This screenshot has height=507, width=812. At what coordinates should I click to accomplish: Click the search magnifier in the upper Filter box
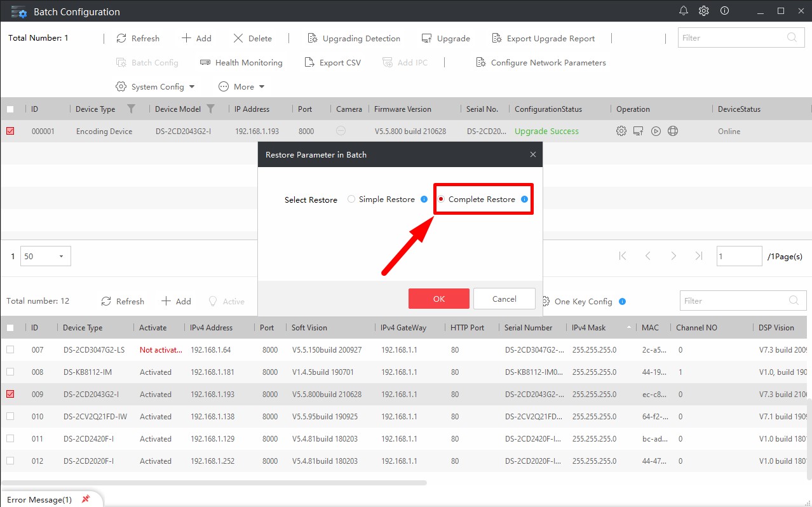(792, 37)
